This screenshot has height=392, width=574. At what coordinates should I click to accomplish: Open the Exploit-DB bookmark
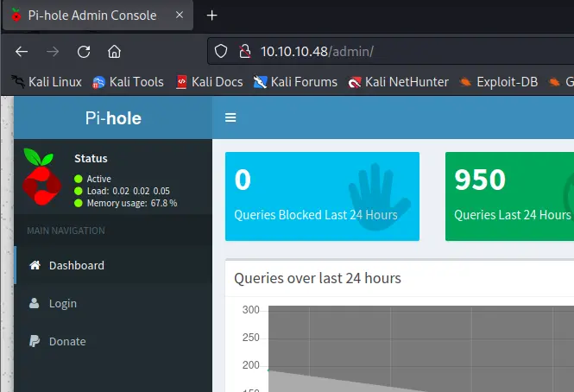pos(499,82)
